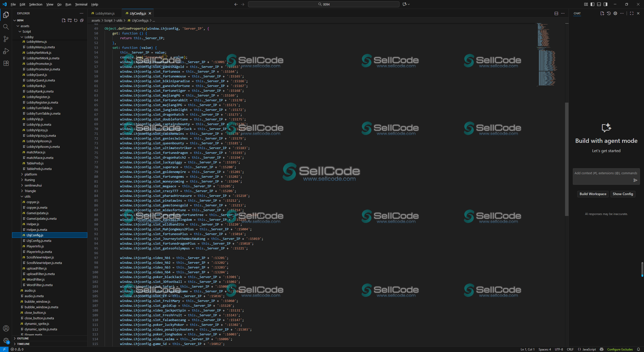This screenshot has width=644, height=352.
Task: Open Source Control view
Action: (6, 39)
